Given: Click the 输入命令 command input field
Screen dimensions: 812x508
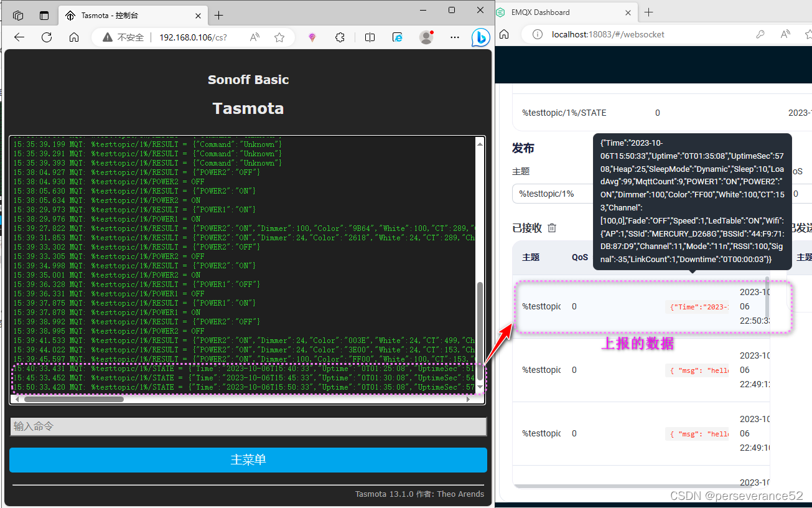Looking at the screenshot, I should [248, 426].
